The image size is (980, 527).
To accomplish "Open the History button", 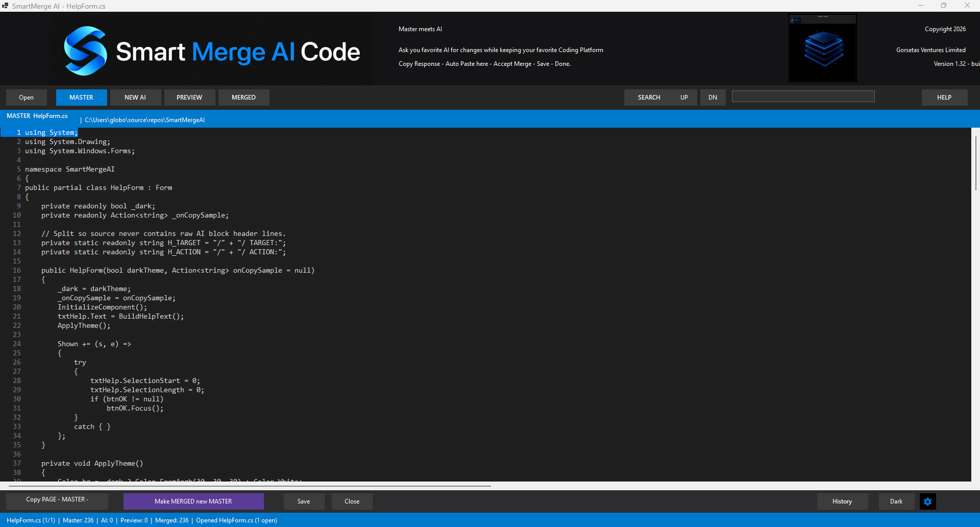I will (x=842, y=501).
